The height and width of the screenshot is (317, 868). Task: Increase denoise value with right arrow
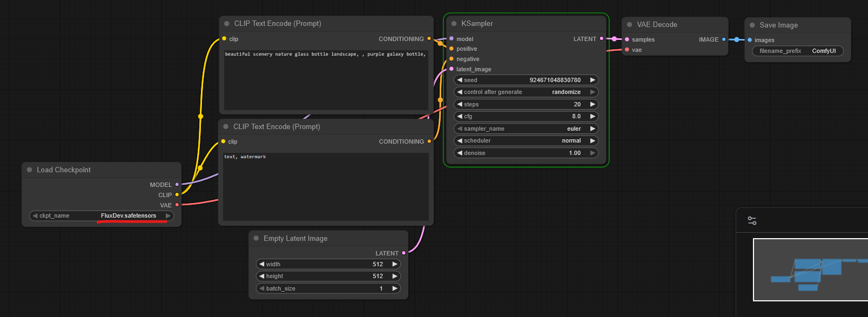click(592, 153)
